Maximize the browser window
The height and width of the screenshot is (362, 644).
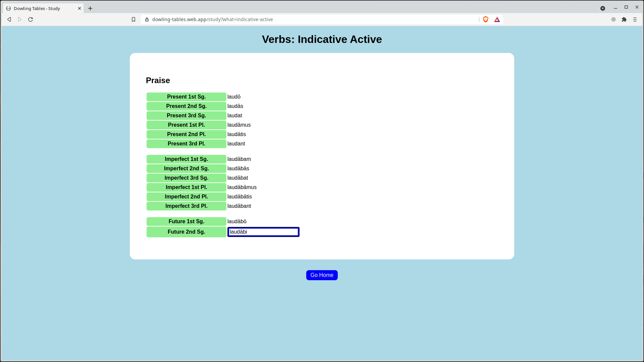[x=626, y=7]
